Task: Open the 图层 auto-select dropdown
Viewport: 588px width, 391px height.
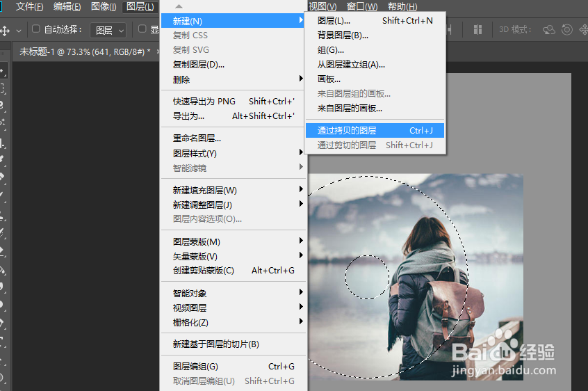Action: click(x=108, y=31)
